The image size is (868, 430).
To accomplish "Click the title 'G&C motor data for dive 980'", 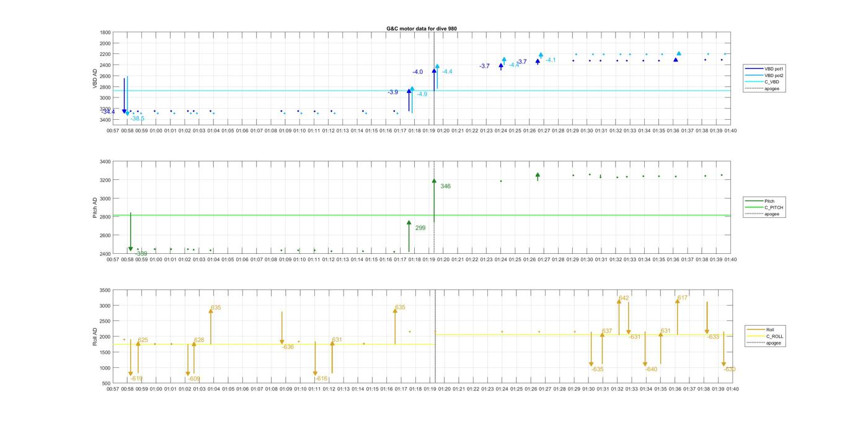I will (422, 29).
